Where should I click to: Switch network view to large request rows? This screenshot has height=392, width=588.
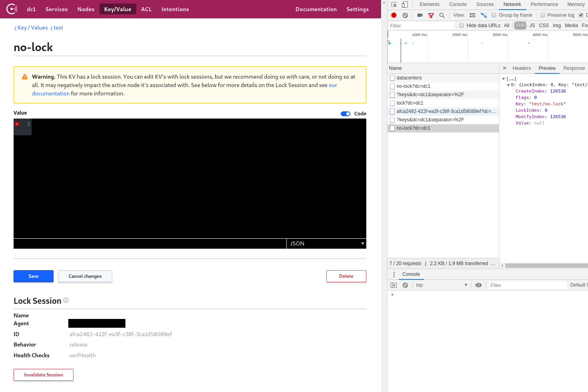(x=473, y=15)
